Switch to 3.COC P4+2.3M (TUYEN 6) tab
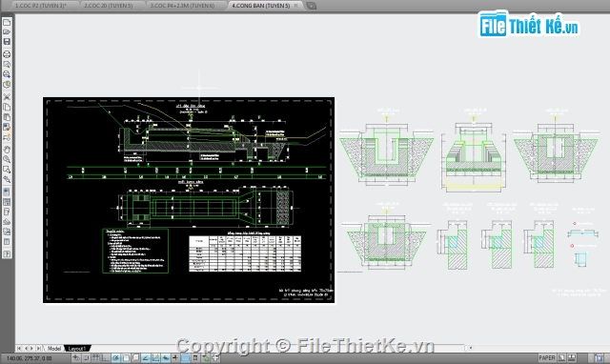Screen dimensions: 610x364 pyautogui.click(x=182, y=6)
